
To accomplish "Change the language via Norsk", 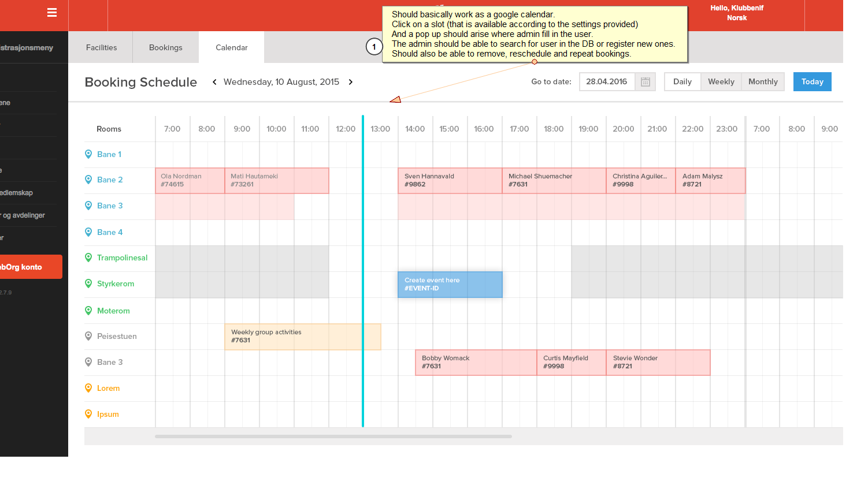I will click(x=737, y=18).
